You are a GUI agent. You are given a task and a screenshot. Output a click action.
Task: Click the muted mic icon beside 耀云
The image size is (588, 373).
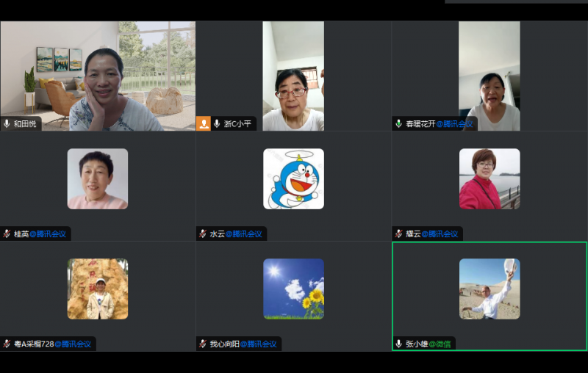398,234
